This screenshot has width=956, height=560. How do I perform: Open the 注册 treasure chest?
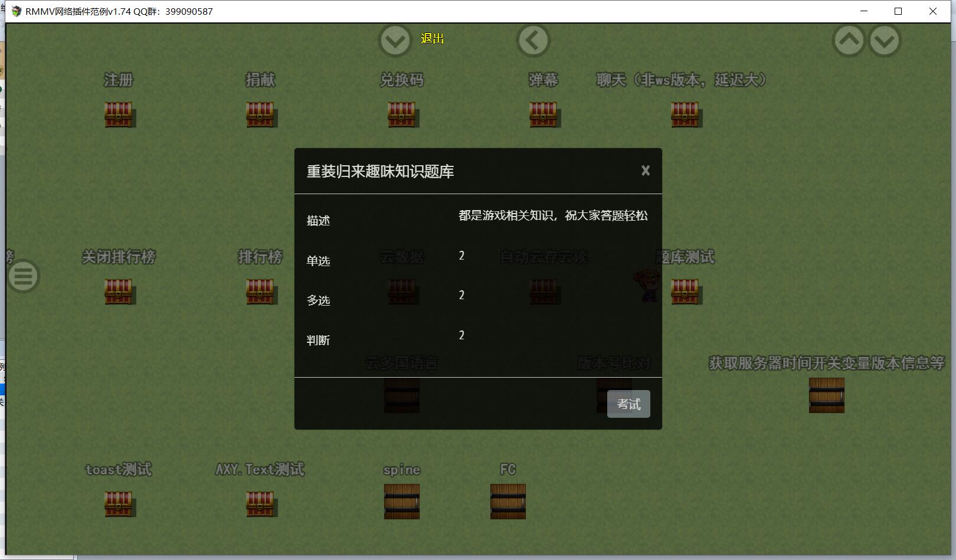[x=119, y=114]
